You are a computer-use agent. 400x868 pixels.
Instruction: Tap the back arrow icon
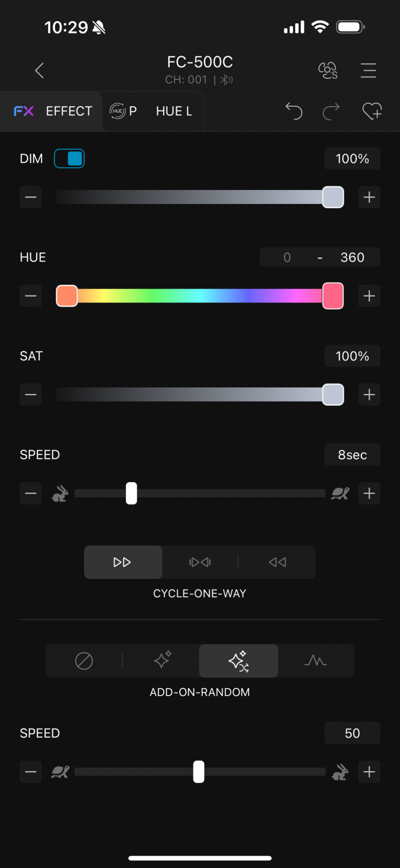39,70
